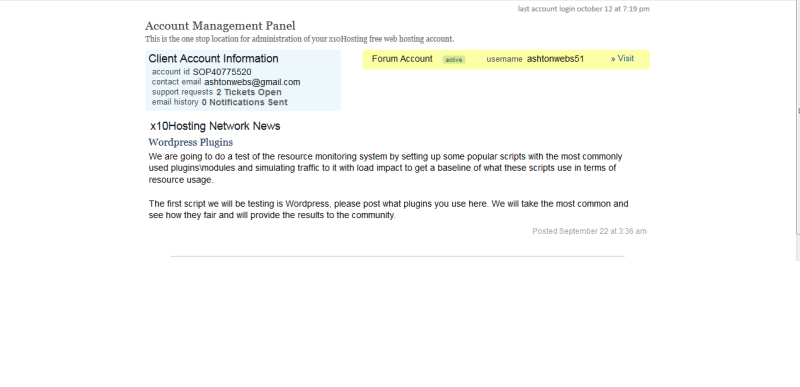800x387 pixels.
Task: Click the horizontal divider below the news
Action: (x=397, y=256)
